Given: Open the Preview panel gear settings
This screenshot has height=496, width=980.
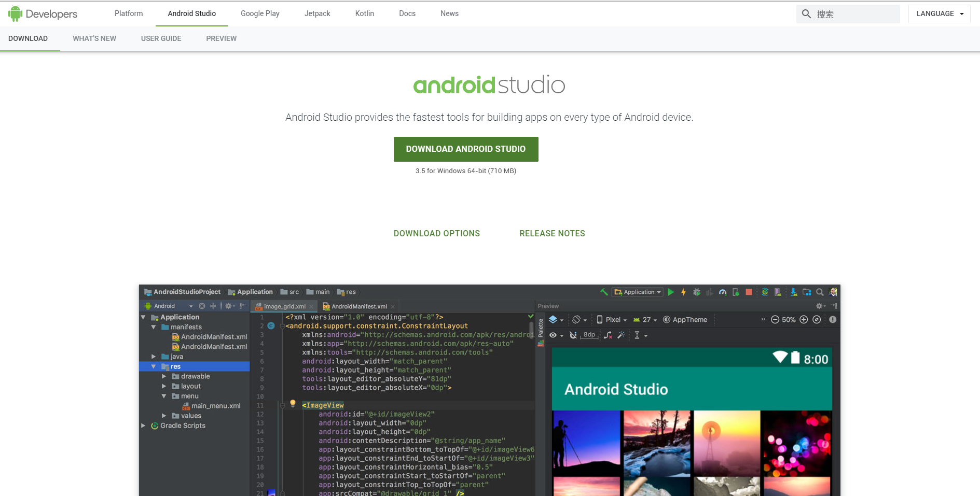Looking at the screenshot, I should click(x=820, y=306).
